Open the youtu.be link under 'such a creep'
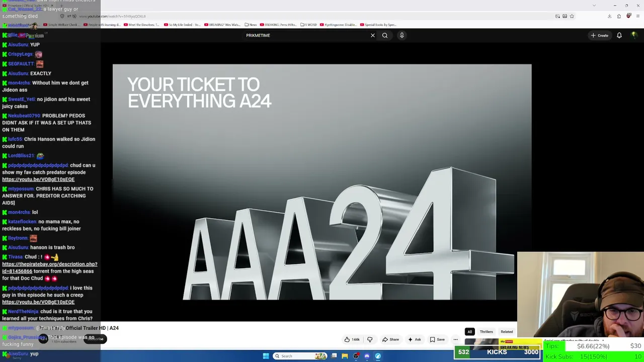The width and height of the screenshot is (644, 362). pyautogui.click(x=38, y=302)
